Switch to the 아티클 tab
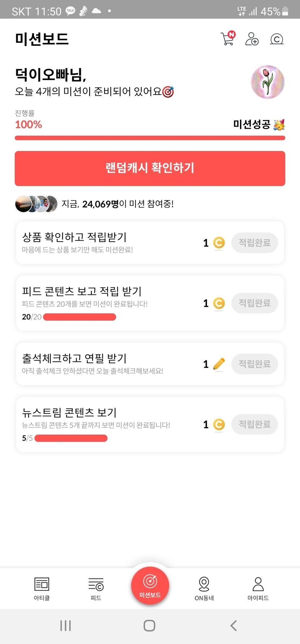This screenshot has width=300, height=644. [x=42, y=589]
